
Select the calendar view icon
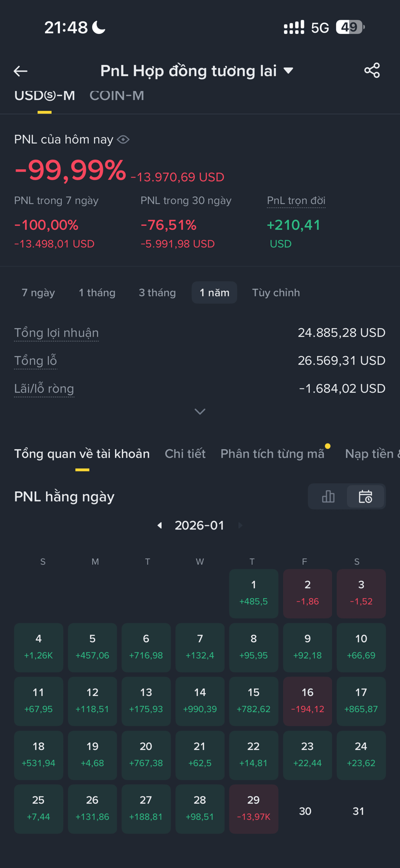pyautogui.click(x=366, y=497)
